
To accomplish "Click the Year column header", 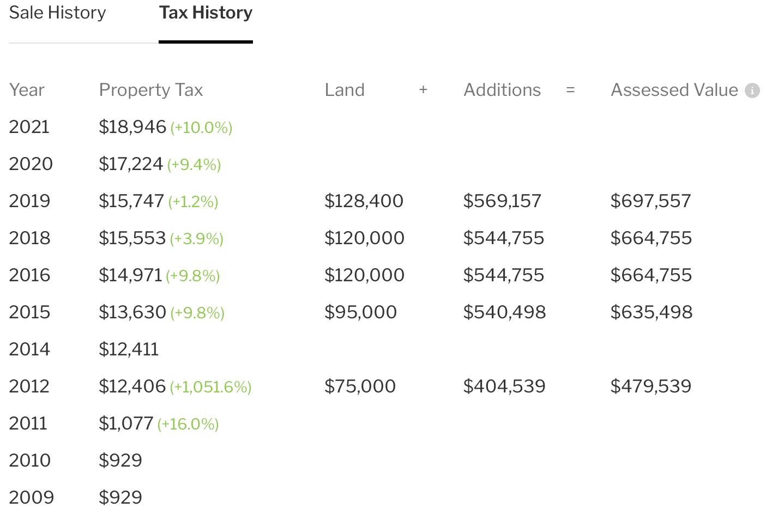I will point(27,90).
